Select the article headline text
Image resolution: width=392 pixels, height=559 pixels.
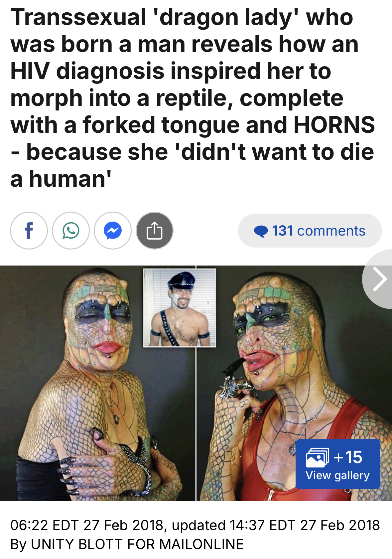pyautogui.click(x=193, y=98)
